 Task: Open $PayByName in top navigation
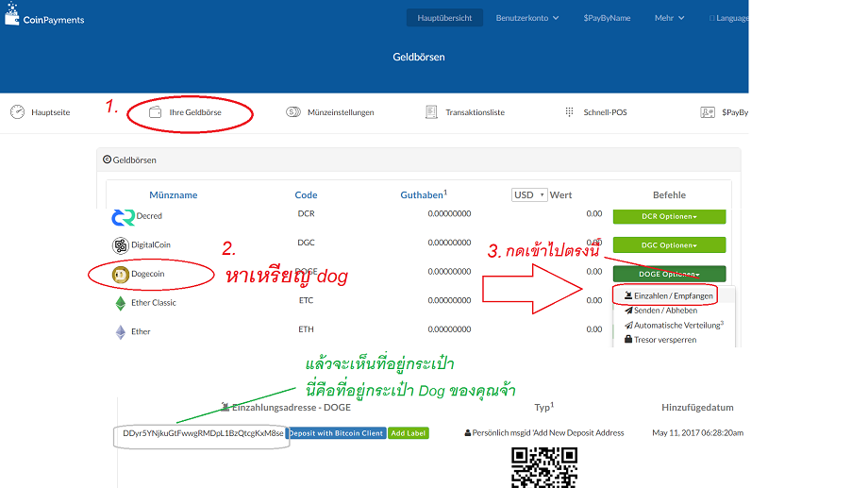[x=607, y=18]
